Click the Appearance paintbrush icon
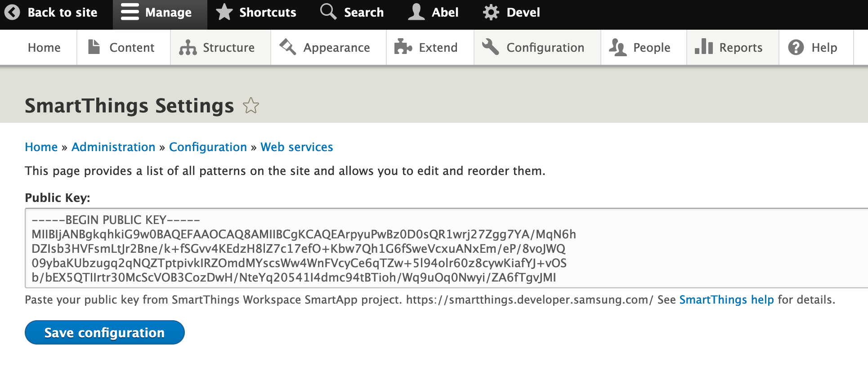Screen dimensions: 868x367 (288, 47)
